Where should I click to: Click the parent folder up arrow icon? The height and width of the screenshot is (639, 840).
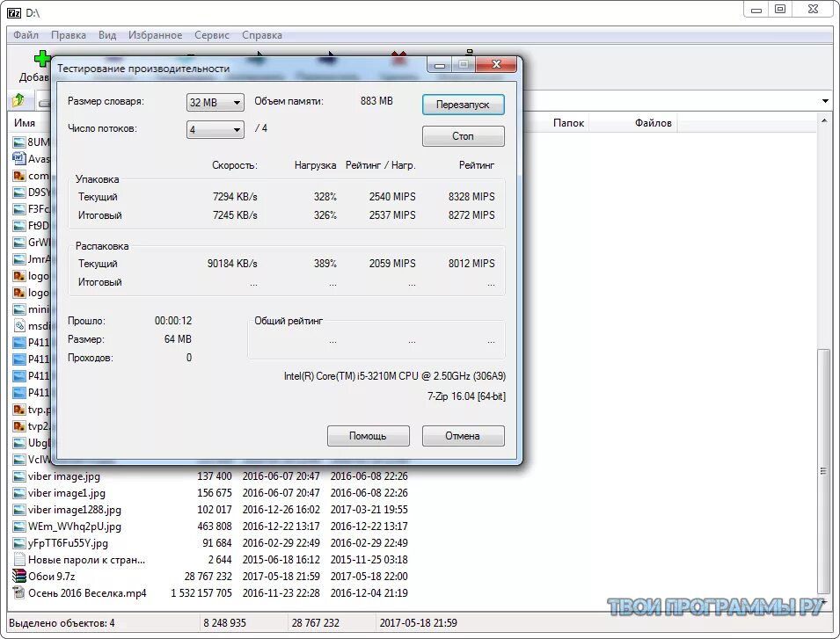18,100
